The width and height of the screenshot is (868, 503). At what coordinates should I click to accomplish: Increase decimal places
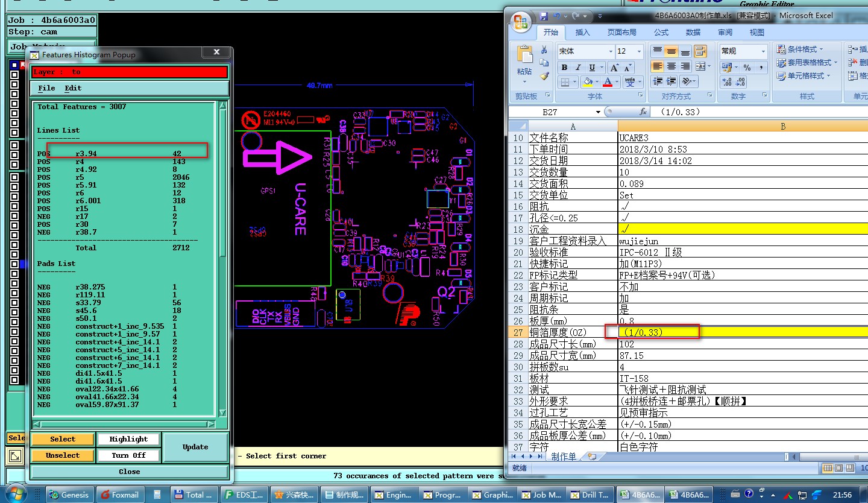(x=728, y=82)
